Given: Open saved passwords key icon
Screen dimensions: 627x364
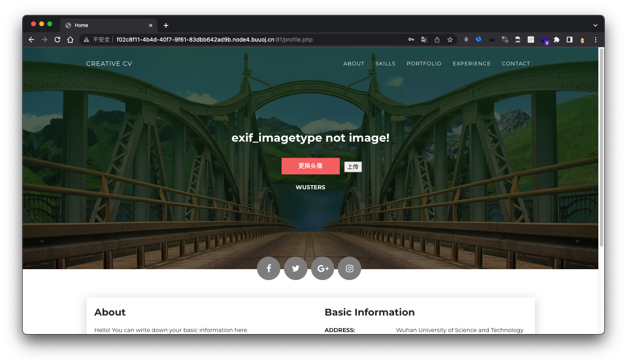Looking at the screenshot, I should 411,40.
